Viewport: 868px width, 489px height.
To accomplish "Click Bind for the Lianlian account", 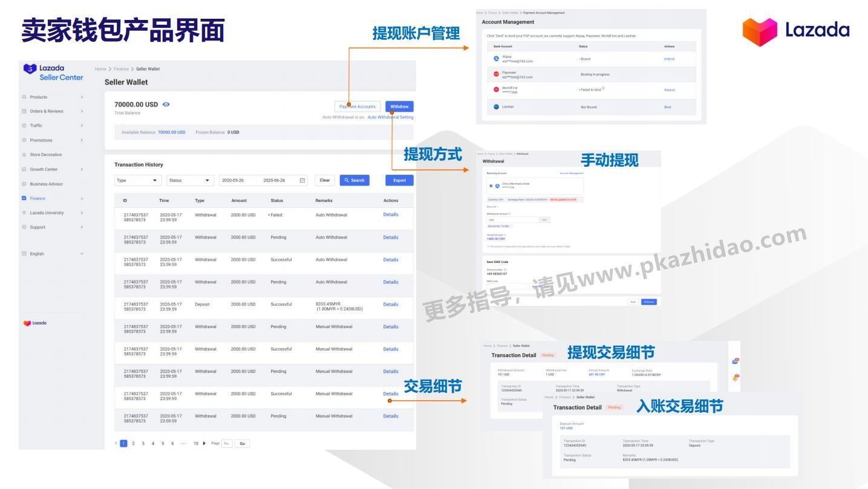I will pos(667,107).
